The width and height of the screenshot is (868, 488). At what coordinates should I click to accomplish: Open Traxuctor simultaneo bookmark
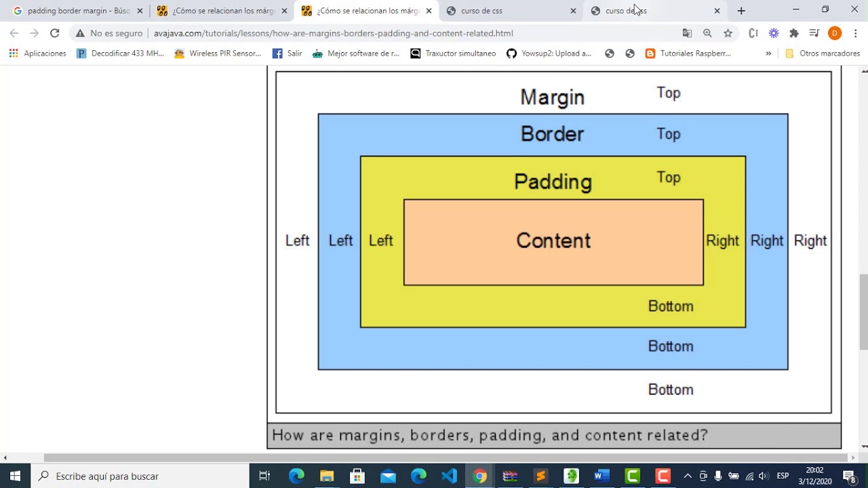453,54
